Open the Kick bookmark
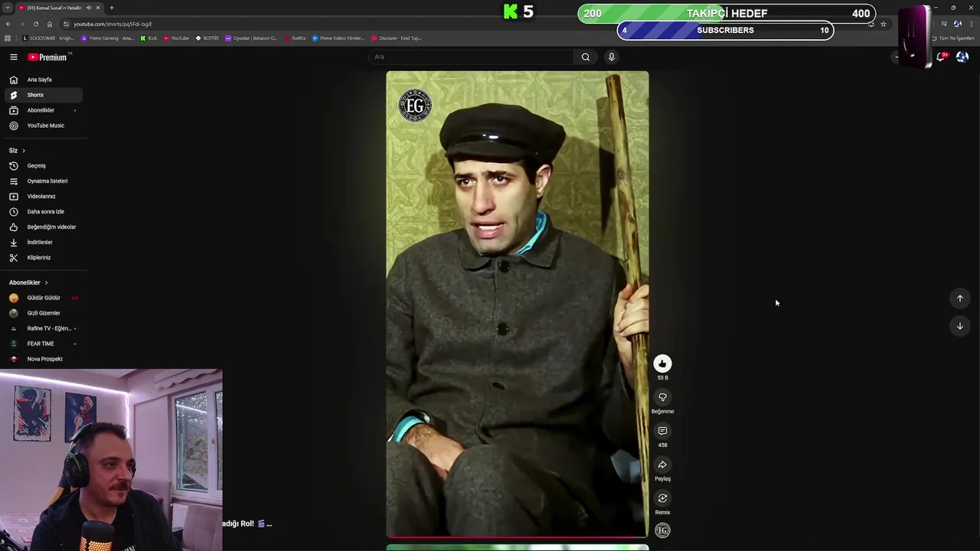 point(149,38)
